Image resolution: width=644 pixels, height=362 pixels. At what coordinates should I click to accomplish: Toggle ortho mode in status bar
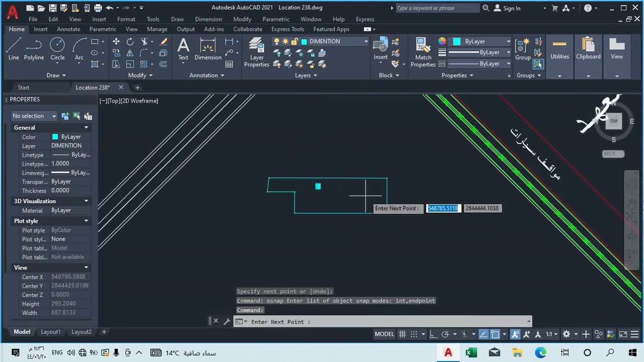(x=434, y=334)
